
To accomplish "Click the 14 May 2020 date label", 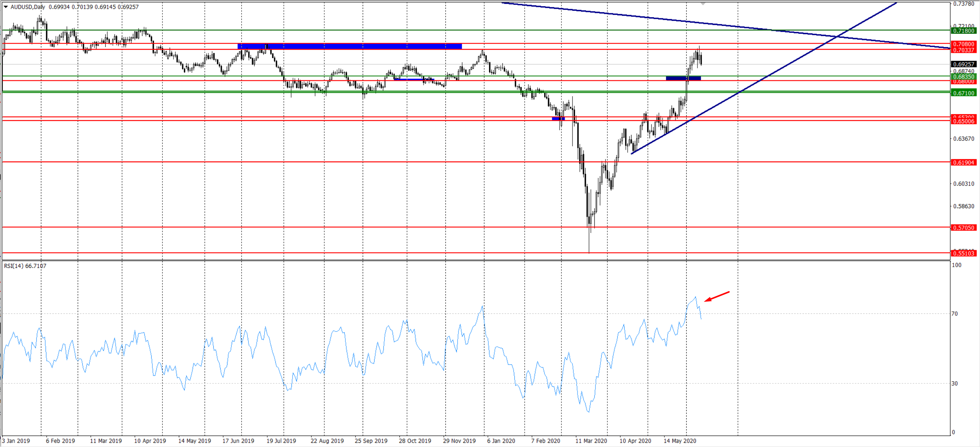I will click(x=680, y=441).
